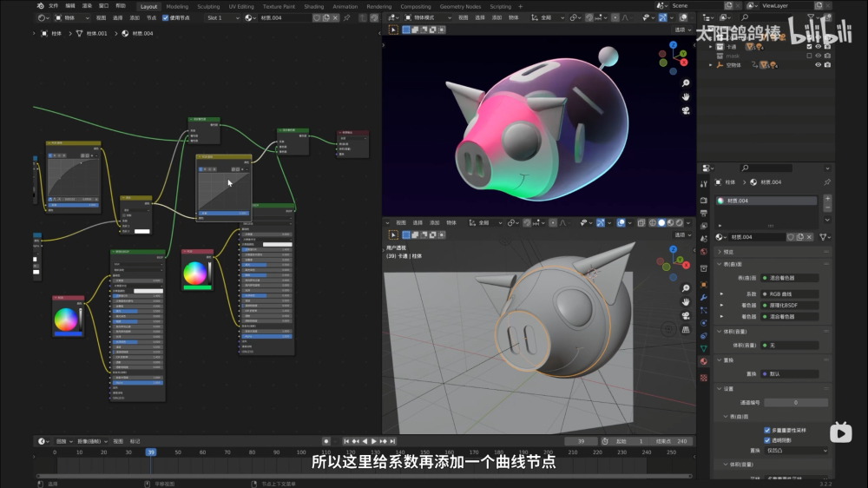Click the color wheel in center RGB node
868x488 pixels.
point(194,273)
